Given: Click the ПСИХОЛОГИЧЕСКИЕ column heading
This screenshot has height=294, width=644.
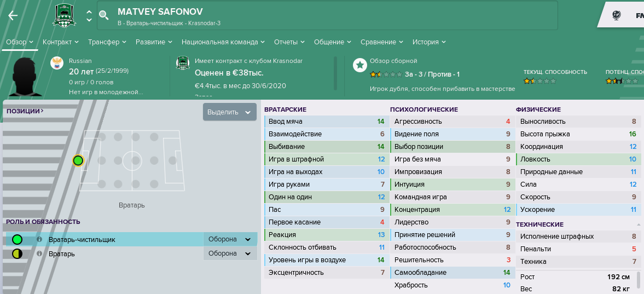Looking at the screenshot, I should [x=424, y=110].
